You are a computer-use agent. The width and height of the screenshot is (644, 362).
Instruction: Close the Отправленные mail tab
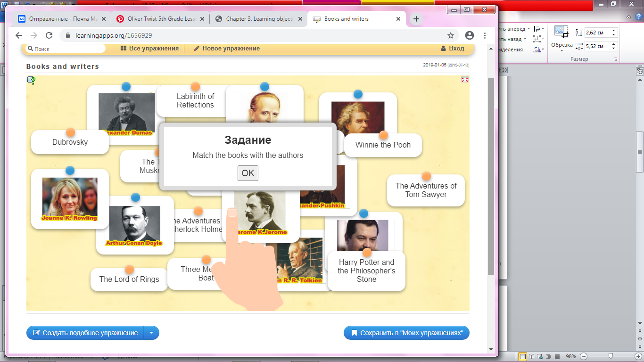(103, 19)
